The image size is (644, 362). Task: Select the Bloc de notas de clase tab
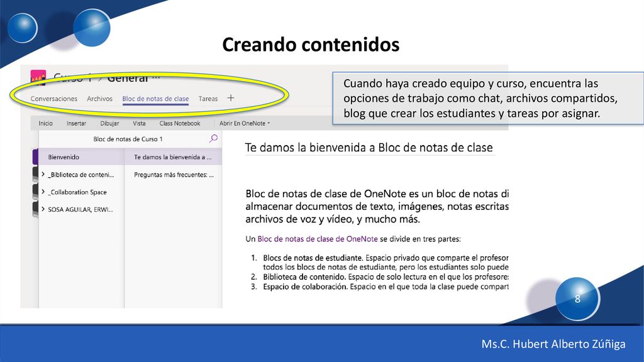pyautogui.click(x=155, y=99)
